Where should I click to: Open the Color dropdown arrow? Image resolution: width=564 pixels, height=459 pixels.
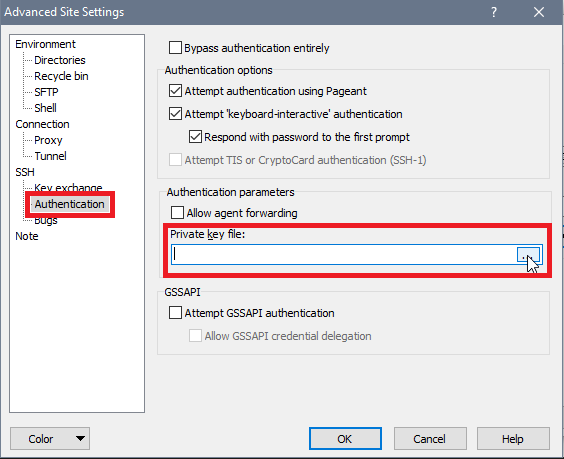(81, 438)
